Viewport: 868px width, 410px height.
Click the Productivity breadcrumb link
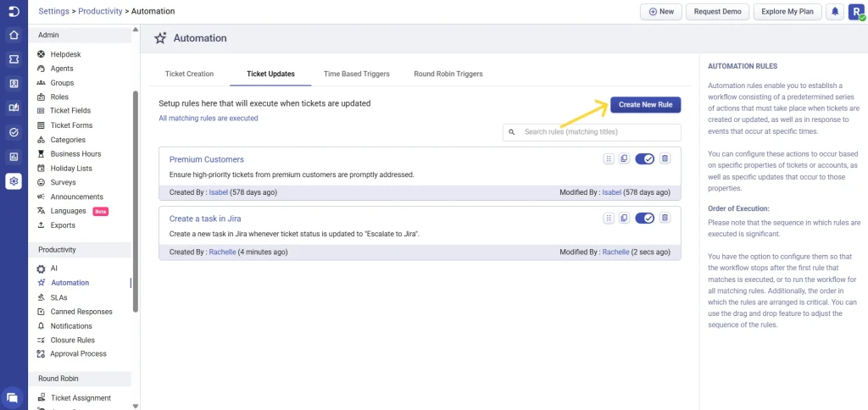(x=100, y=11)
